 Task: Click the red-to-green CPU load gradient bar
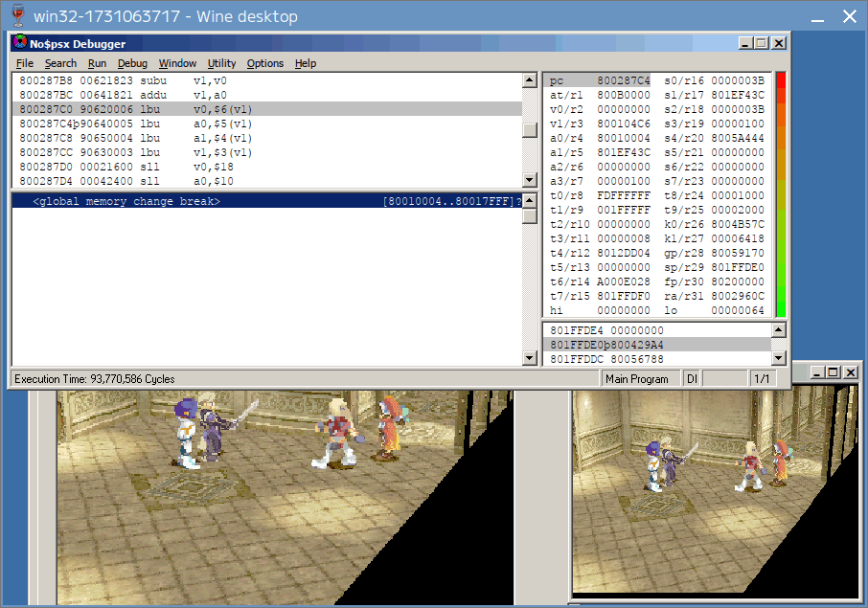point(781,194)
